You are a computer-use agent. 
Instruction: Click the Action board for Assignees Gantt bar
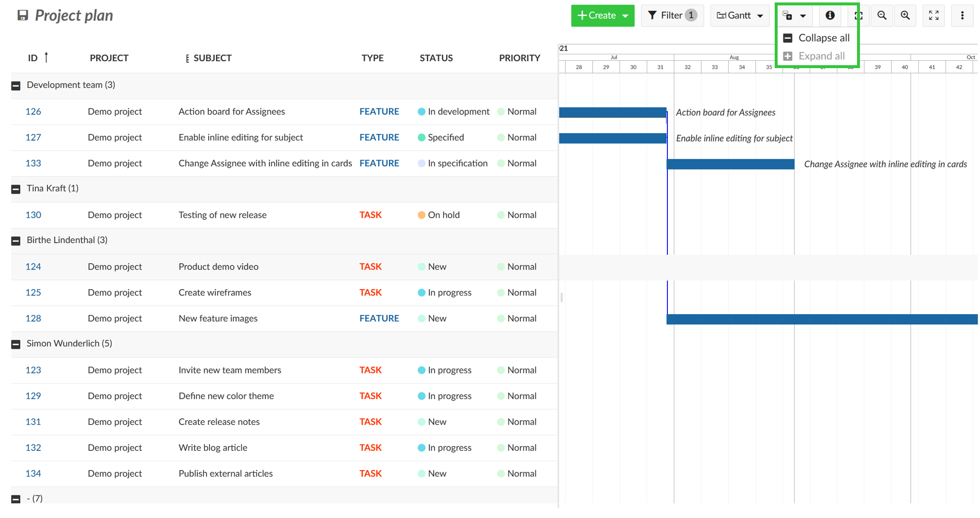tap(612, 112)
